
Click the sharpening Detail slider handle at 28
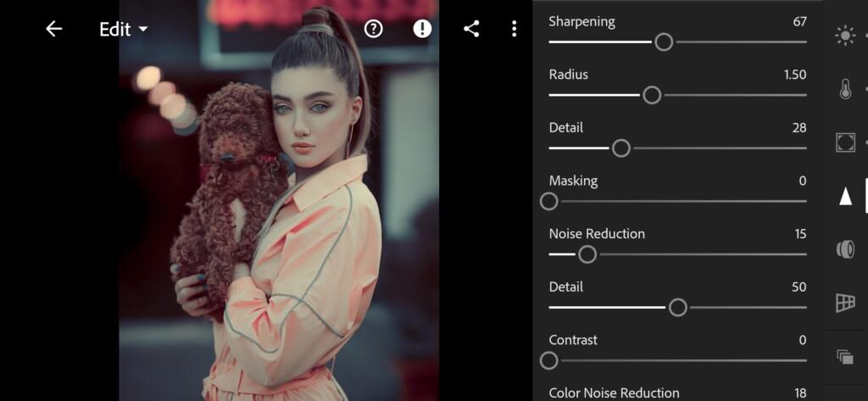[621, 148]
